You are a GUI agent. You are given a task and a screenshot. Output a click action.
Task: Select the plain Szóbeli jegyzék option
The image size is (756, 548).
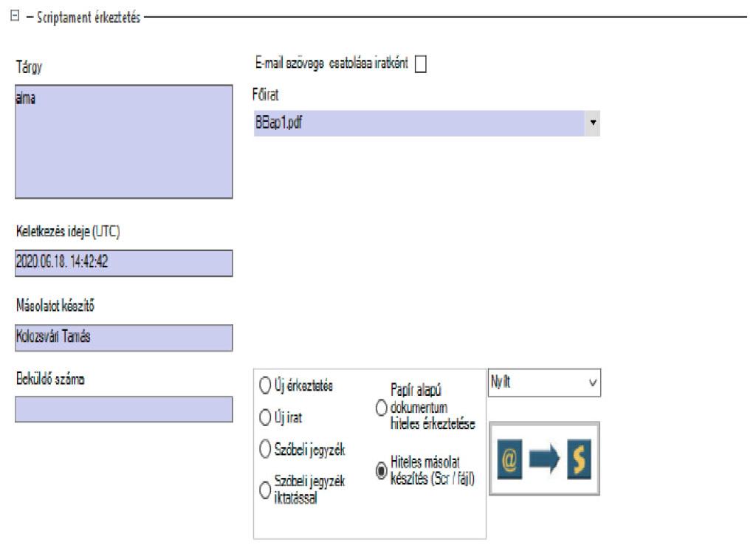point(264,449)
